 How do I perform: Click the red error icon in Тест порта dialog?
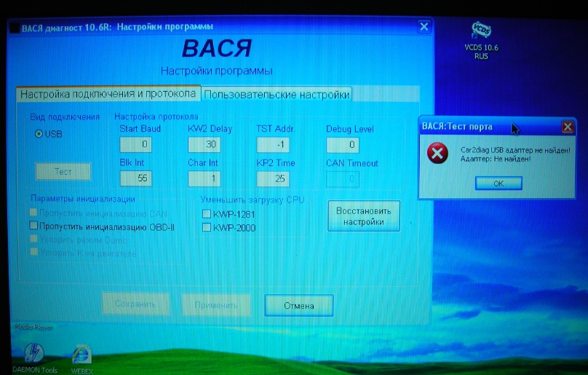pyautogui.click(x=437, y=153)
